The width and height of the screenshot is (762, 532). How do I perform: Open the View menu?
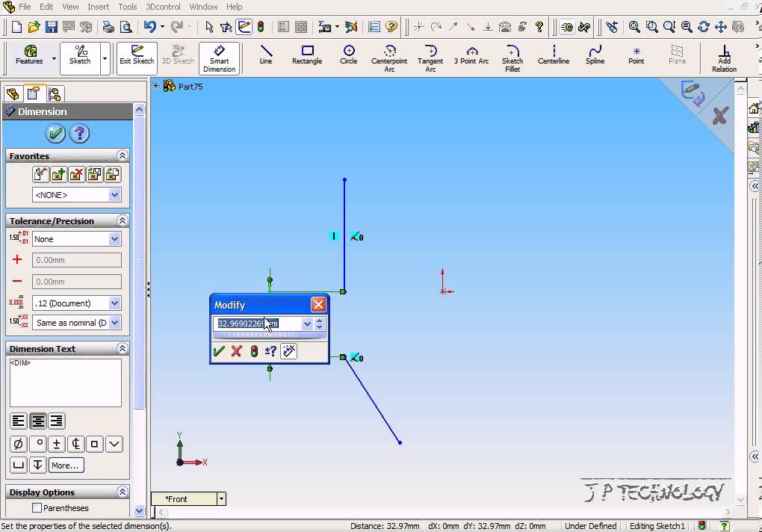[70, 7]
